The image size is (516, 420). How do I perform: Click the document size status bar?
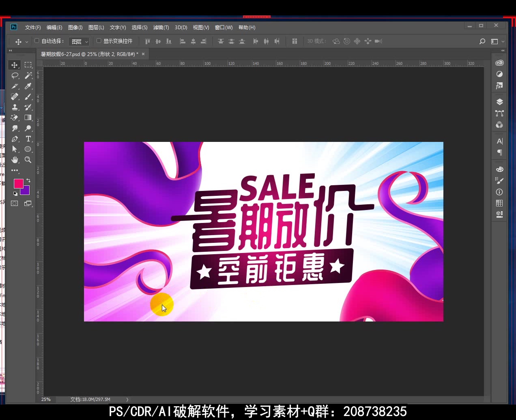[89, 399]
